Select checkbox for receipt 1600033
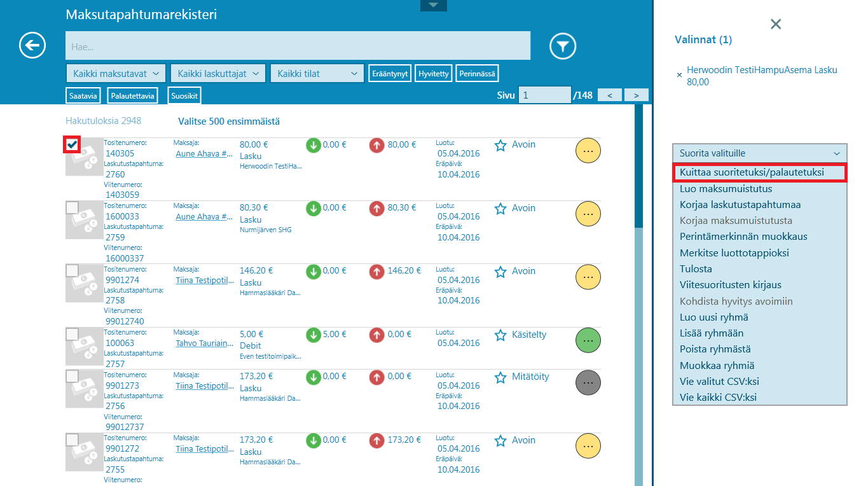The height and width of the screenshot is (486, 868). pos(72,208)
